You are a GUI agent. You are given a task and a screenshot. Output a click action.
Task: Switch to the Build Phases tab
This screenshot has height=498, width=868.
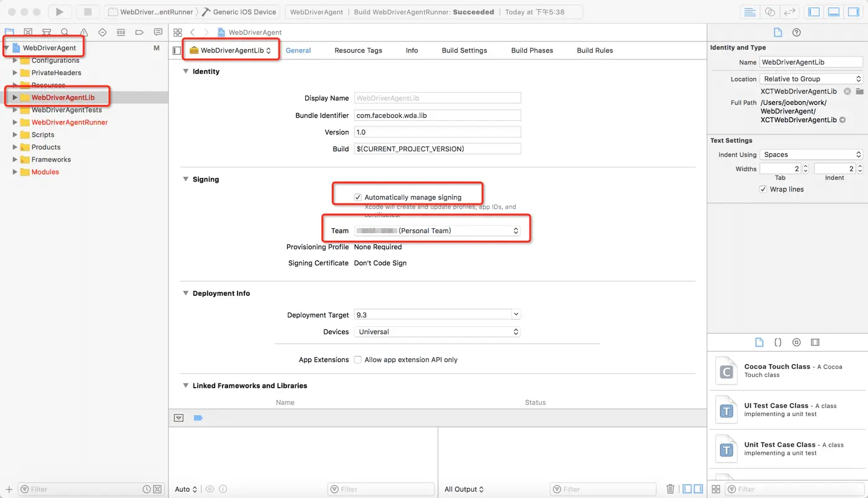click(x=532, y=50)
